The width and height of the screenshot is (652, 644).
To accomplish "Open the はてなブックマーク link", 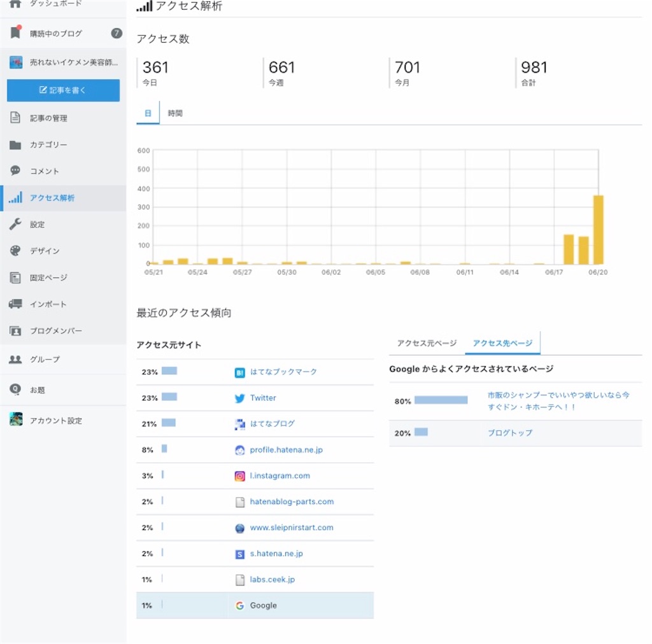I will point(283,372).
